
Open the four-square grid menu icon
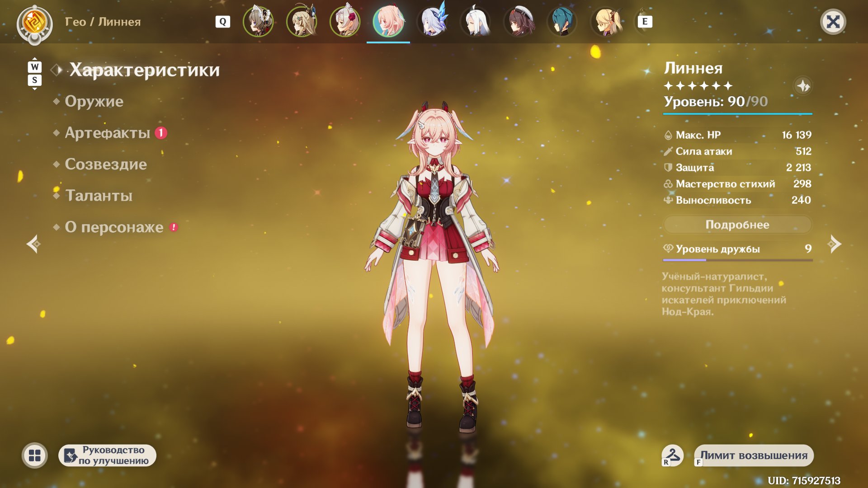coord(35,455)
